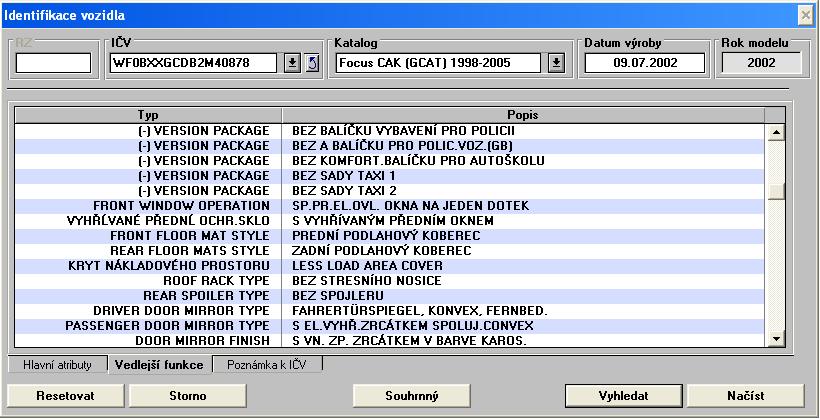Click the Vyhledat button
820x420 pixels.
pos(621,396)
